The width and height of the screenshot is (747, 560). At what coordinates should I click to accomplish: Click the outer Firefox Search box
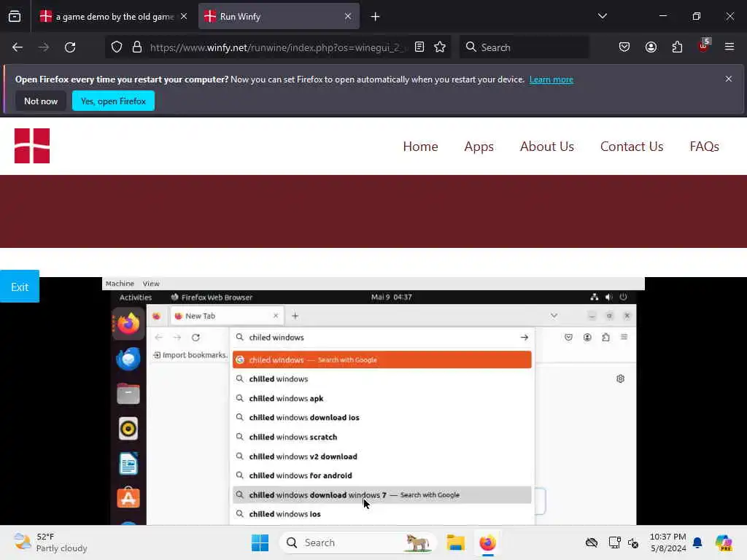coord(524,47)
